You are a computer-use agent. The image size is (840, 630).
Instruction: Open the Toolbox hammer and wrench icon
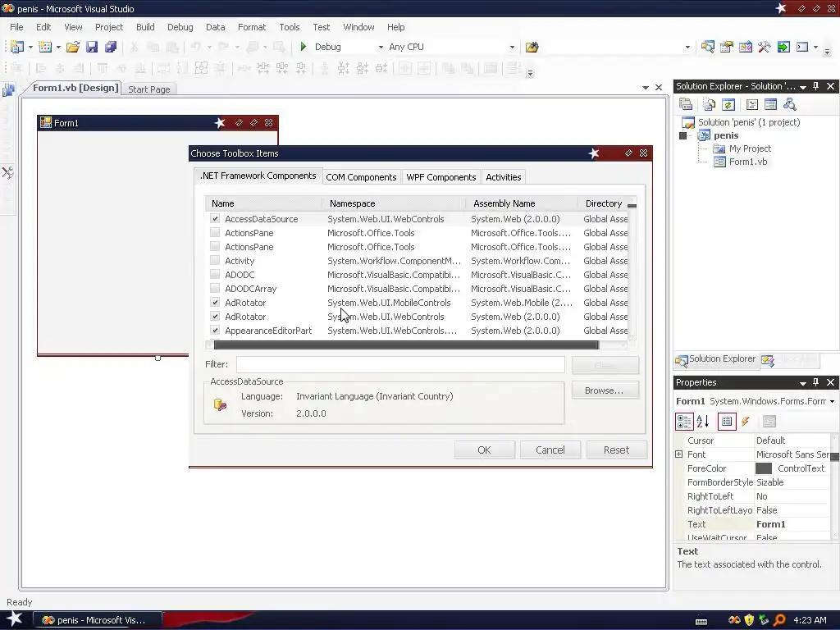[x=765, y=47]
